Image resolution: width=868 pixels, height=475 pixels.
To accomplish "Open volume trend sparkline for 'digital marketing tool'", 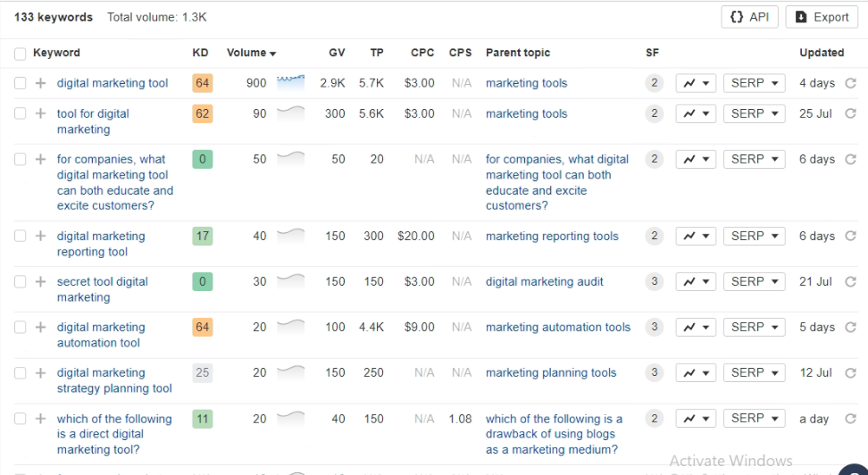I will coord(290,82).
